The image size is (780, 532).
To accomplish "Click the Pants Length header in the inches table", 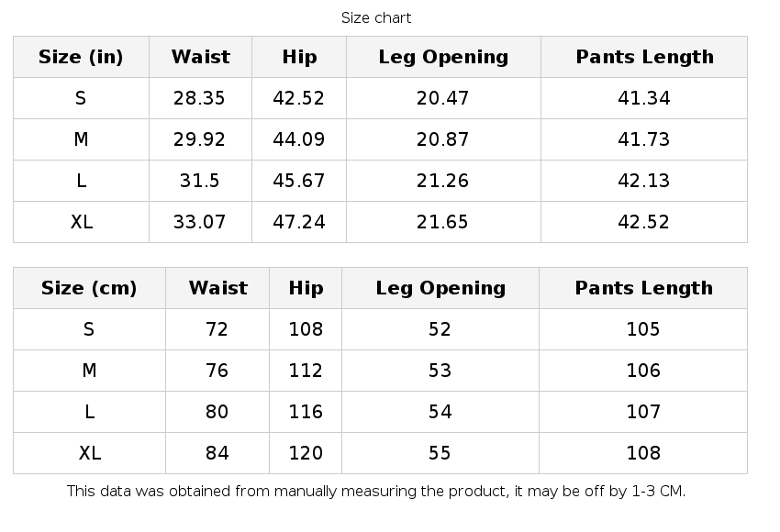I will (x=644, y=57).
